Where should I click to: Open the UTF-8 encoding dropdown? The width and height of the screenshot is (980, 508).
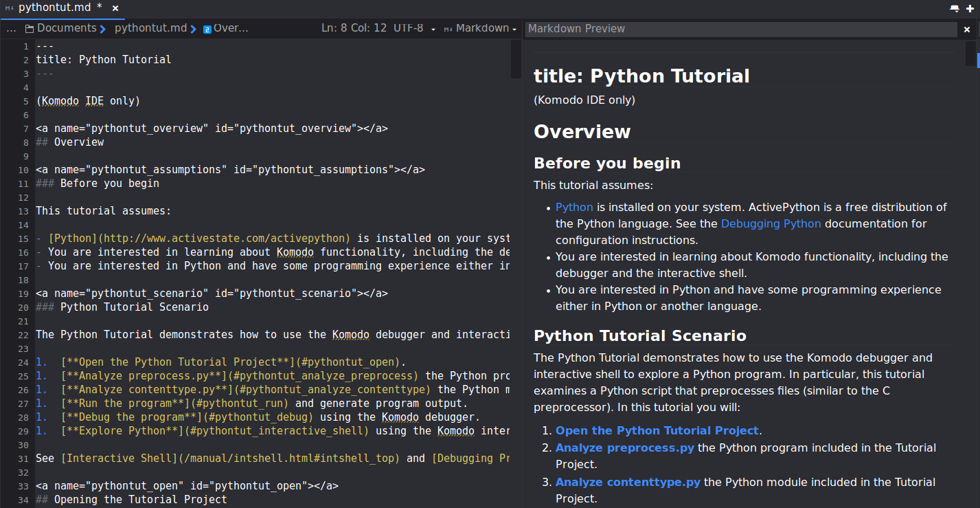coord(414,28)
